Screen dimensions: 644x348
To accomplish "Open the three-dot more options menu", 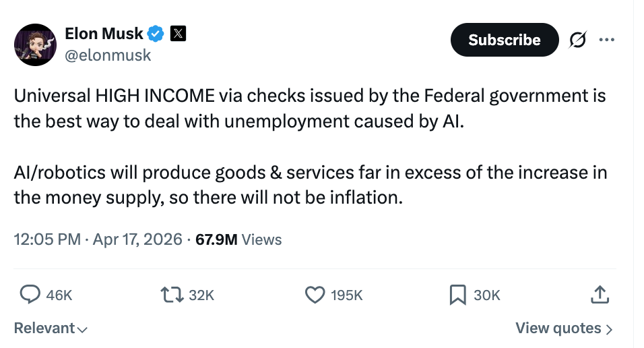I will 606,40.
